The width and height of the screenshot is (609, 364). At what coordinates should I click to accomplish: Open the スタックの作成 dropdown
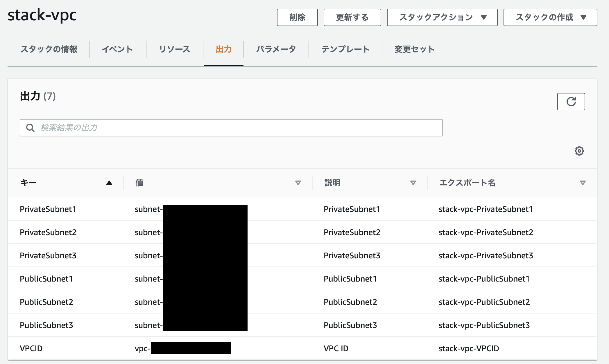tap(549, 17)
